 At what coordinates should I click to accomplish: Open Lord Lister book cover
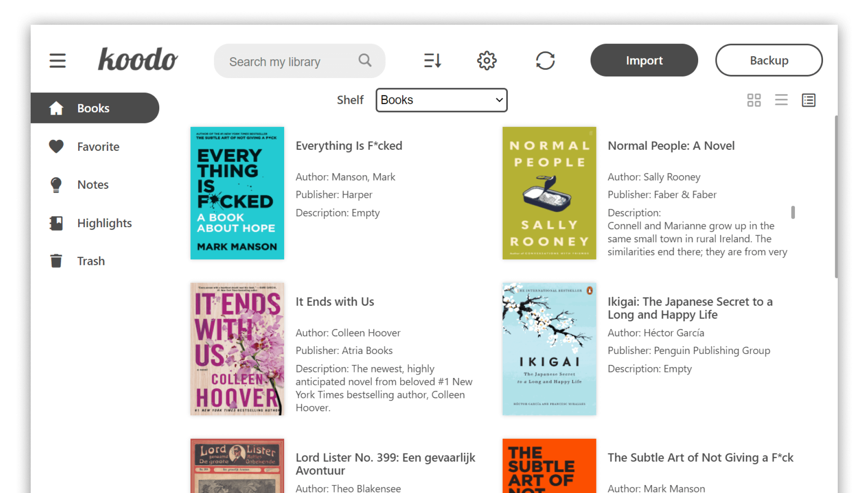click(237, 466)
